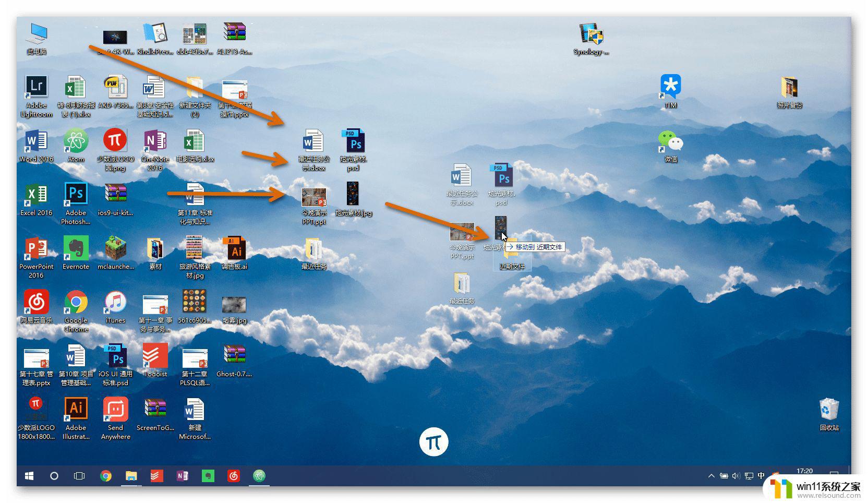Open the network status tray icon

coord(749,476)
